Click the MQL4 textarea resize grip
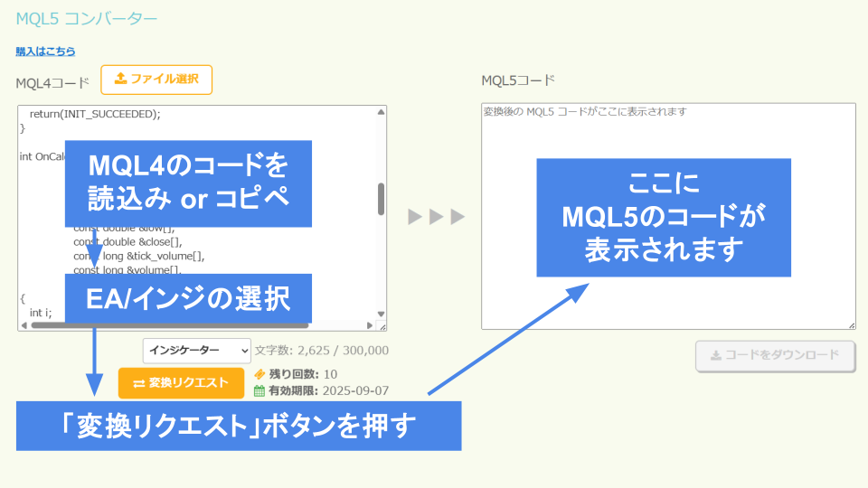The width and height of the screenshot is (868, 488). (x=382, y=327)
